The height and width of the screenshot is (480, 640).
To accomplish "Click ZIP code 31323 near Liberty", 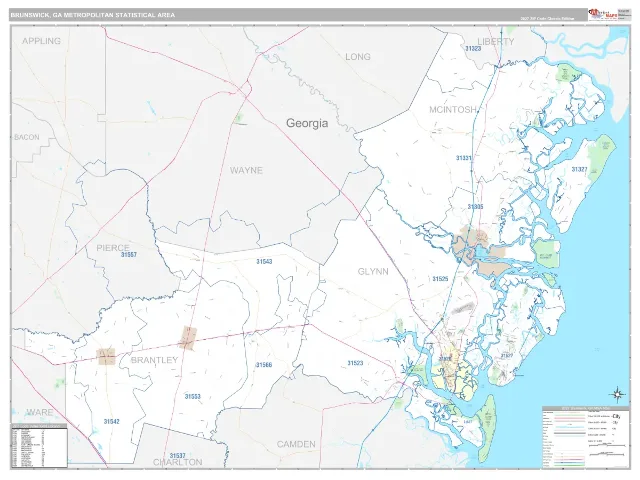I will pos(473,48).
